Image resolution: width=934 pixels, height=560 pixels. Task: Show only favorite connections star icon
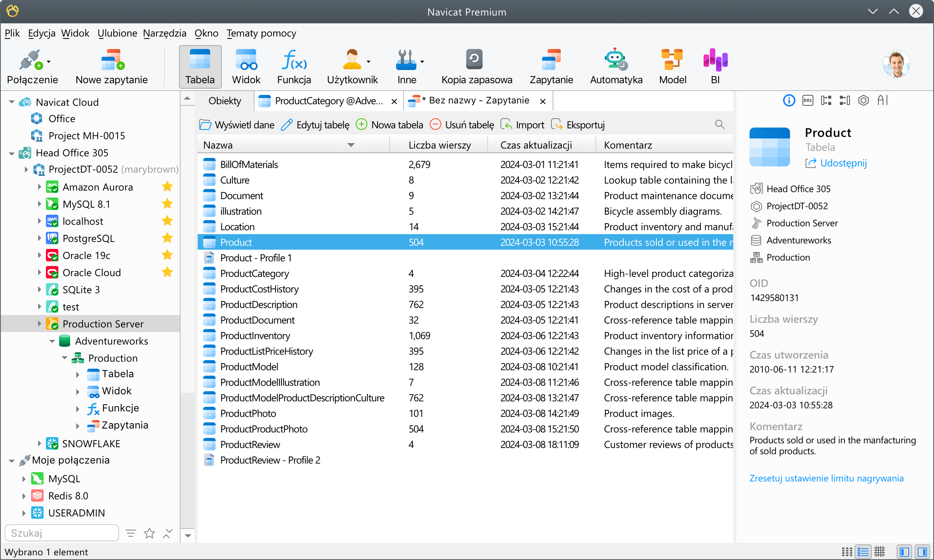coord(149,533)
